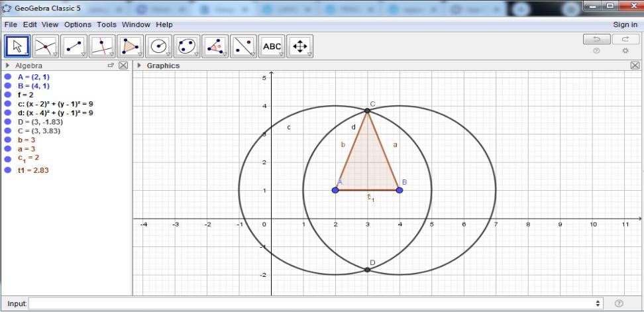Select the Perpendicular Line tool
This screenshot has width=644, height=312.
click(x=102, y=46)
